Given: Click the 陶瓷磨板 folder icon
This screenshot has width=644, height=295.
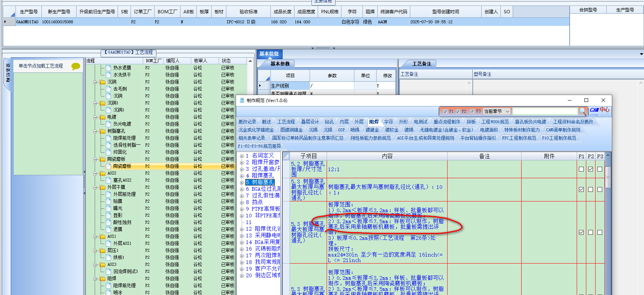Looking at the screenshot, I should coord(102,159).
